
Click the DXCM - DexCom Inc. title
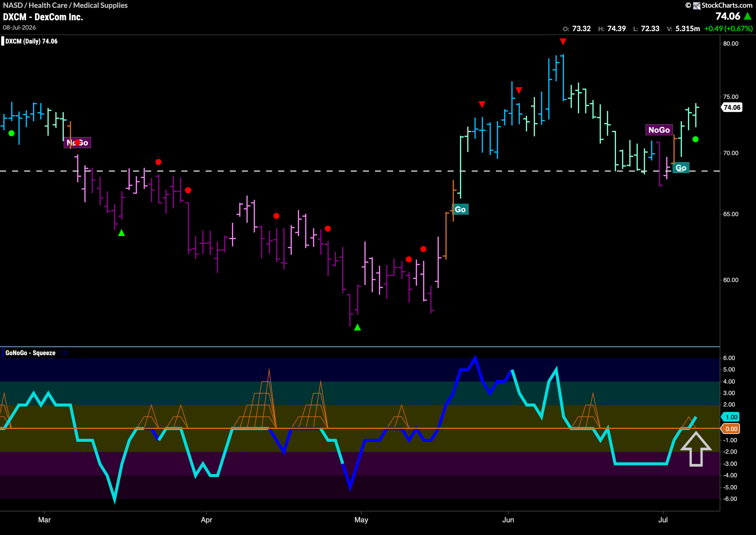click(x=43, y=17)
